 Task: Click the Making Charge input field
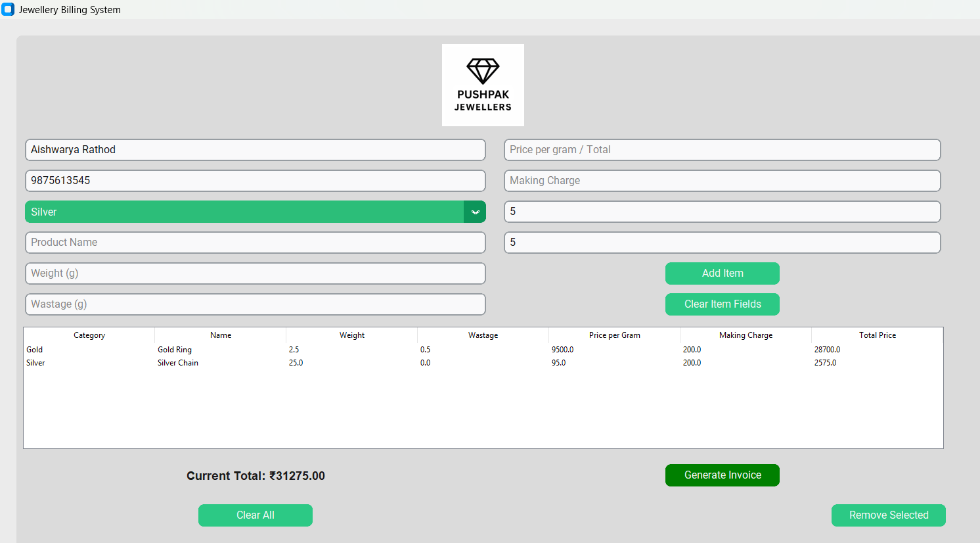coord(721,180)
